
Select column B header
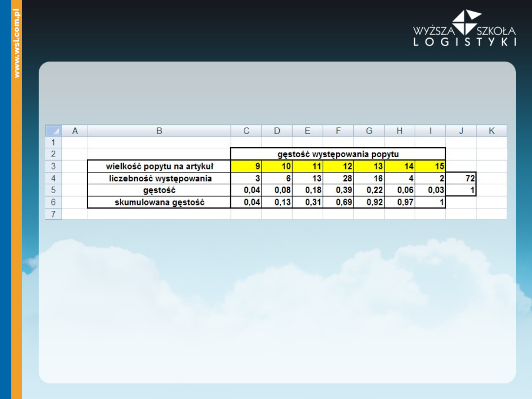(159, 131)
